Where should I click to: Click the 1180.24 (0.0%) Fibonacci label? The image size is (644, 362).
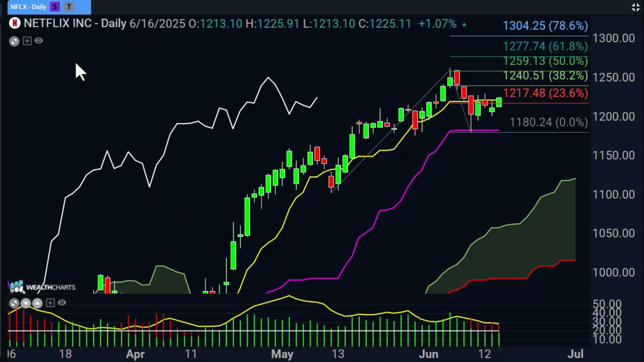coord(549,122)
